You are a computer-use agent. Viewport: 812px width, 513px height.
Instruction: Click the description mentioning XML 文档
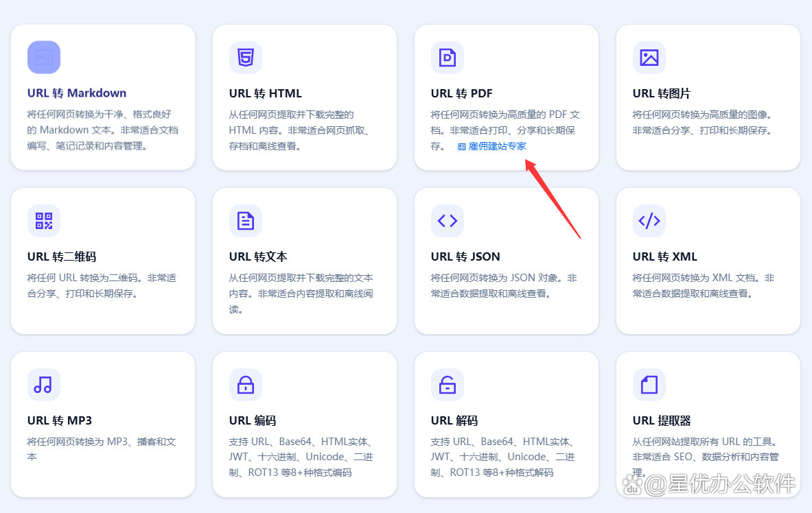pyautogui.click(x=704, y=286)
